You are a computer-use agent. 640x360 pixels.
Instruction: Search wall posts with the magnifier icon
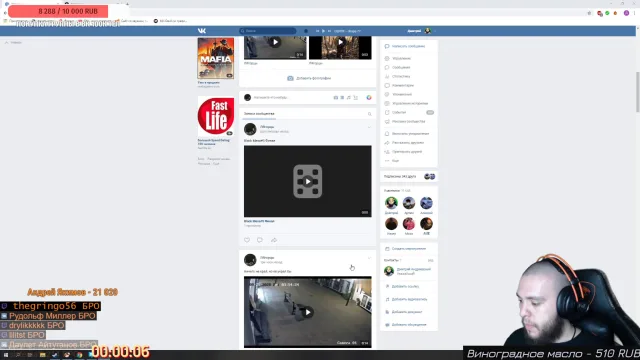[x=370, y=114]
